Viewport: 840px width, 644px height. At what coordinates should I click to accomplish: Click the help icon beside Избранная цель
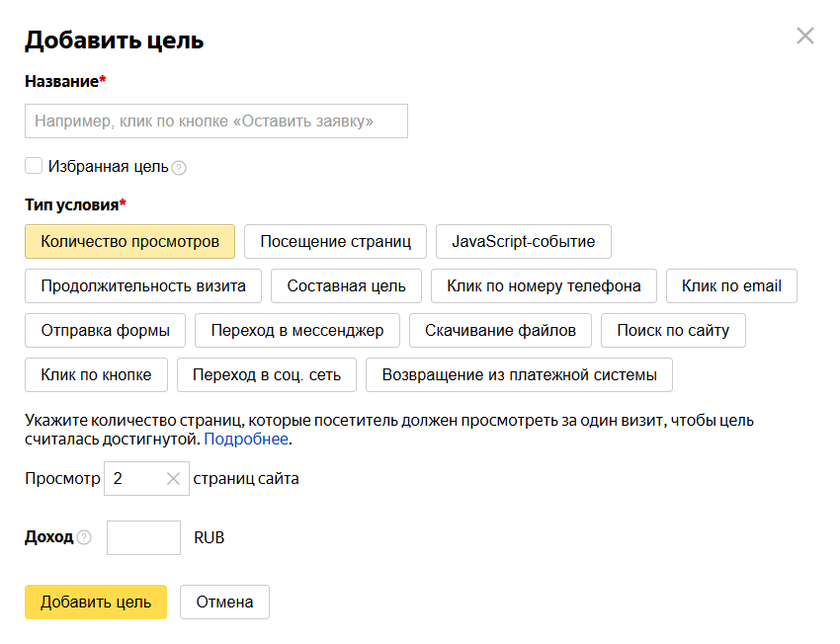[x=179, y=168]
